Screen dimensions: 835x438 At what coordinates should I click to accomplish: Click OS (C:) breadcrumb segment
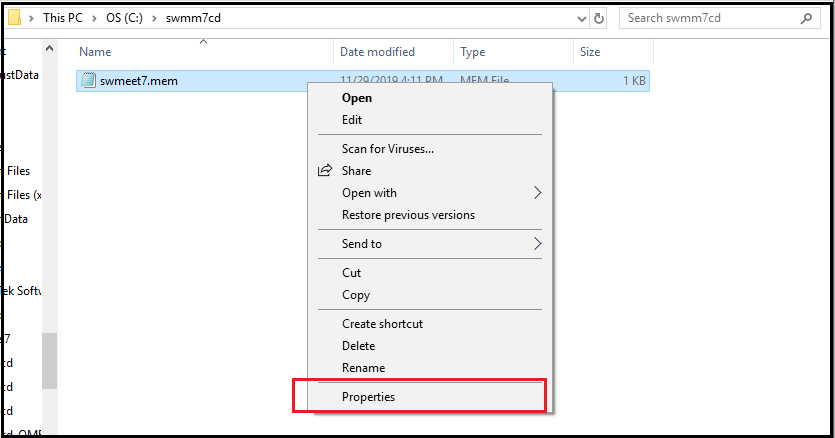coord(124,18)
